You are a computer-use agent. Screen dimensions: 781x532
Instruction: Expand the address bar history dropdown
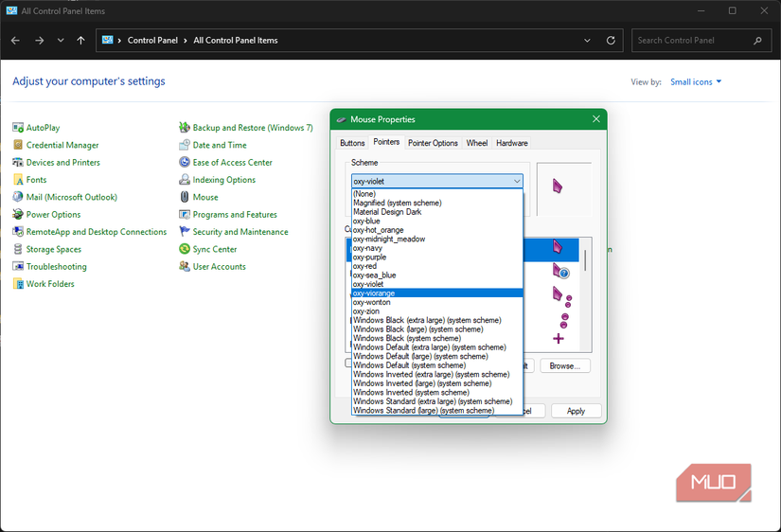point(587,41)
